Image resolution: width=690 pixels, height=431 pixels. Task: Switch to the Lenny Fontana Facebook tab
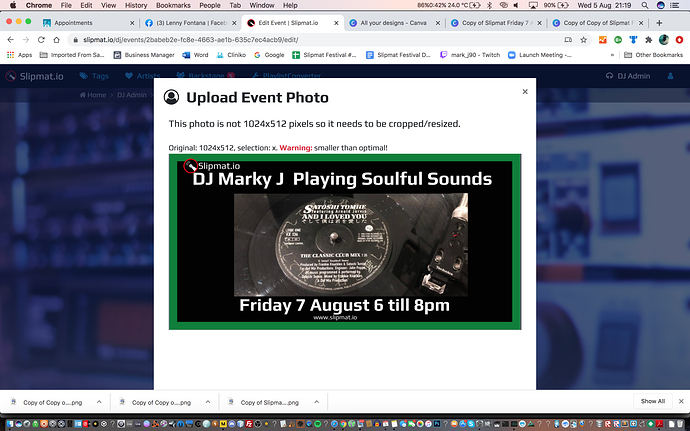click(191, 23)
